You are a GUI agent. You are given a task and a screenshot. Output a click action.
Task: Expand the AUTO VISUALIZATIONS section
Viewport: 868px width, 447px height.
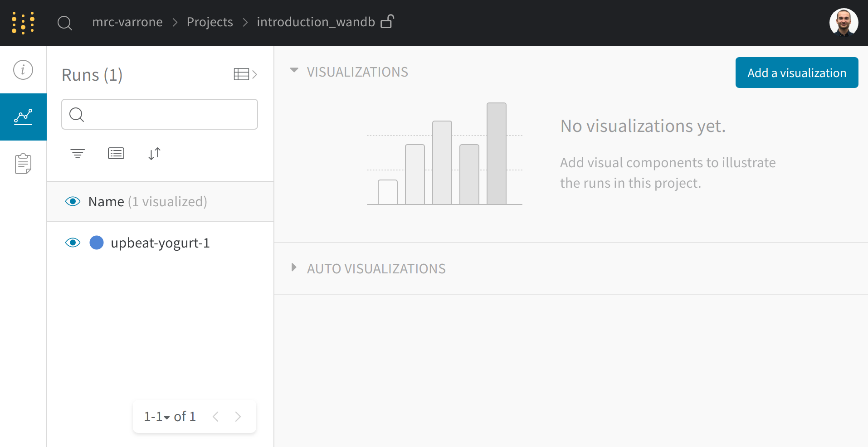(294, 267)
